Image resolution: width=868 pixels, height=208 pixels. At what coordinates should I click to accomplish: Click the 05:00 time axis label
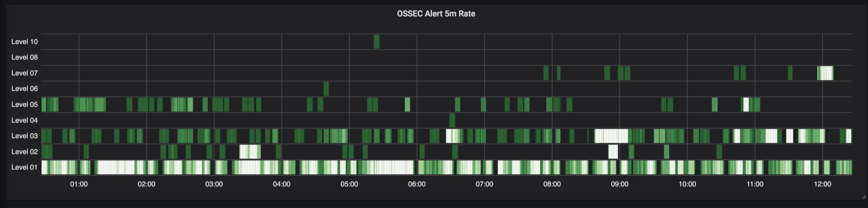(x=349, y=184)
